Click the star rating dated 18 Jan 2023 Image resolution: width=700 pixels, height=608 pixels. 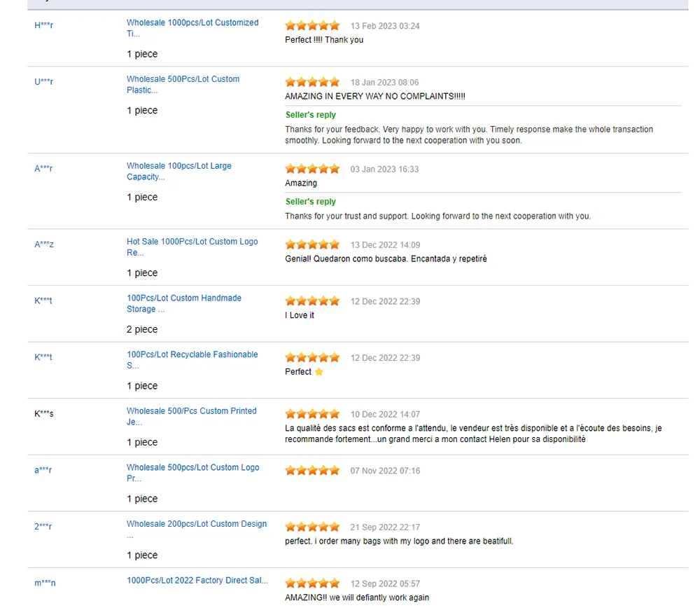(x=312, y=83)
